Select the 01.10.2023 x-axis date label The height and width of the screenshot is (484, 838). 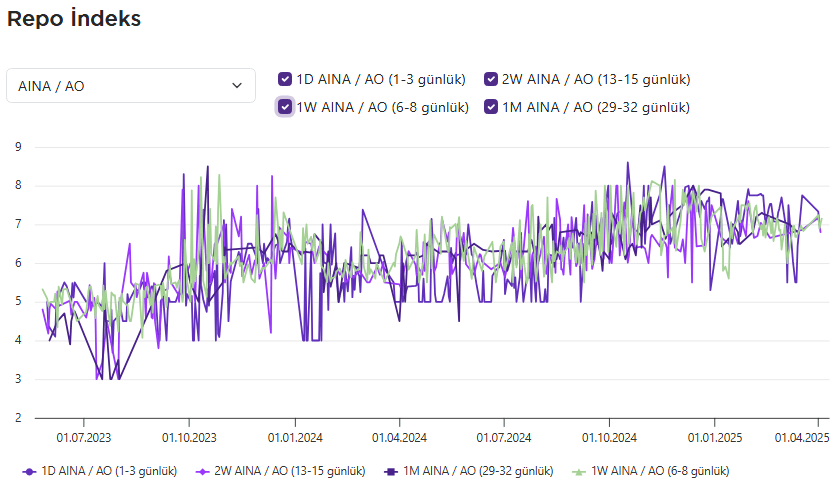(189, 437)
